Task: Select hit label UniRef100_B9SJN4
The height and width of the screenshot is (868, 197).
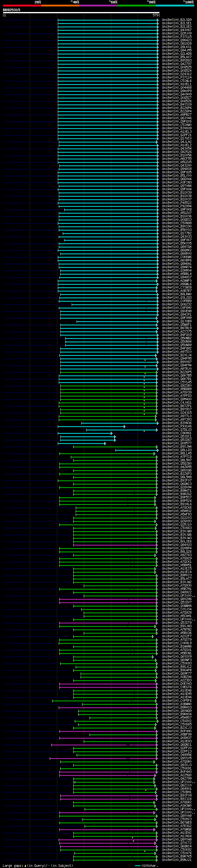Action: click(x=177, y=446)
